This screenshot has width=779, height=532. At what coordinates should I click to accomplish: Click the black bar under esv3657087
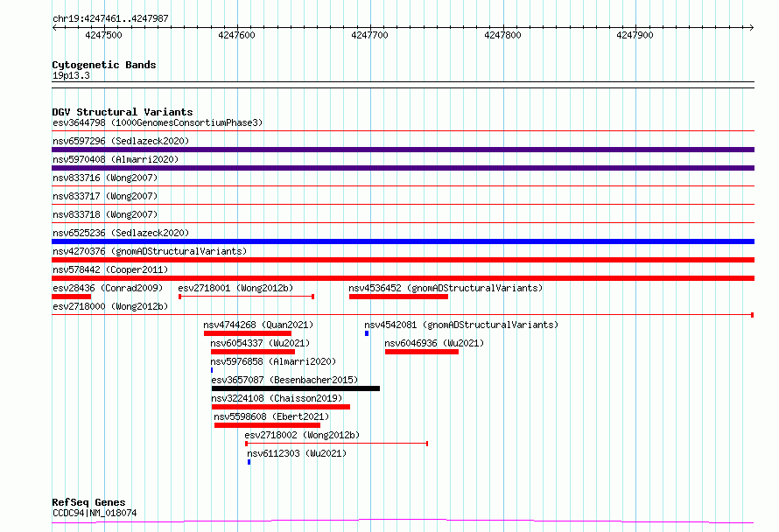(x=296, y=388)
